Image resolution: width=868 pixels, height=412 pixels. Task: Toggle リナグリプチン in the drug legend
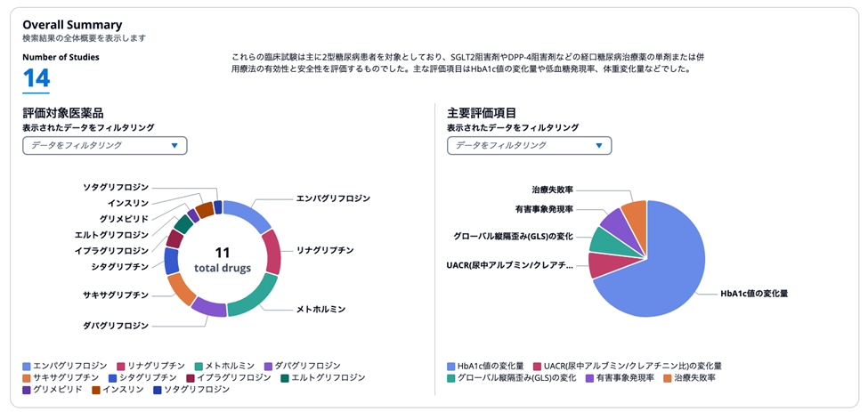coord(150,366)
